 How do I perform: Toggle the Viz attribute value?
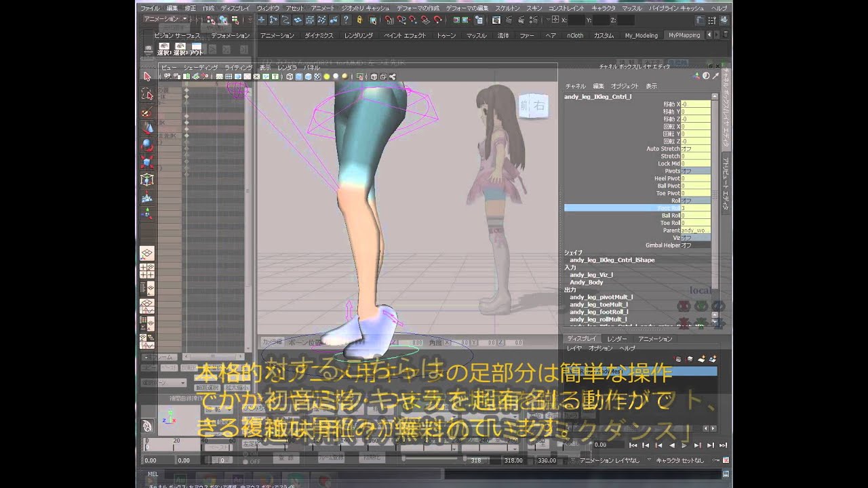[696, 238]
